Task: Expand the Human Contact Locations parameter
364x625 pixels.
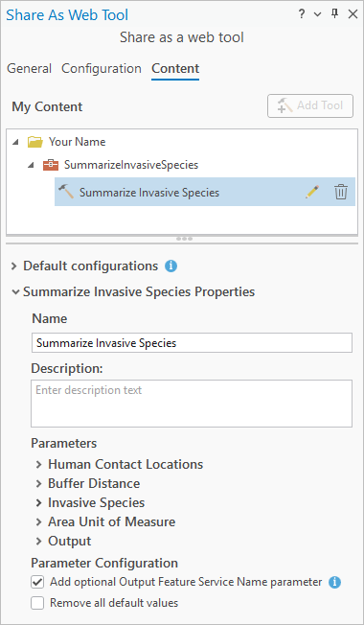Action: (38, 464)
